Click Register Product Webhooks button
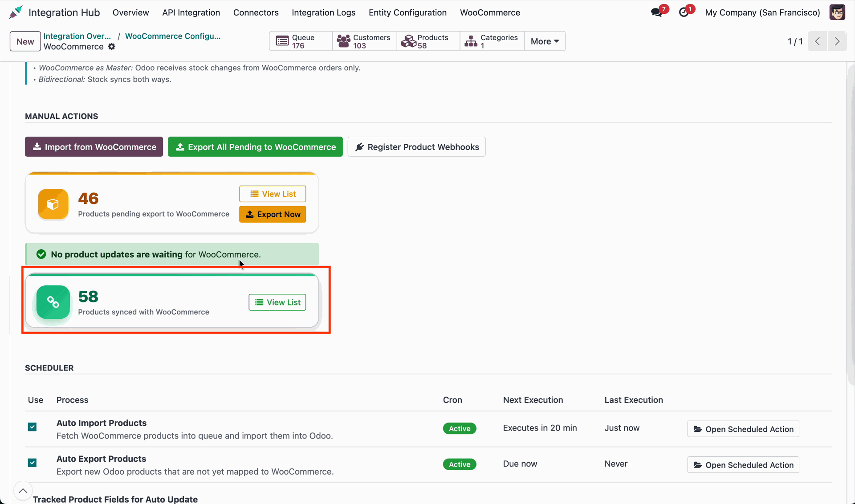The width and height of the screenshot is (855, 504). pyautogui.click(x=416, y=146)
